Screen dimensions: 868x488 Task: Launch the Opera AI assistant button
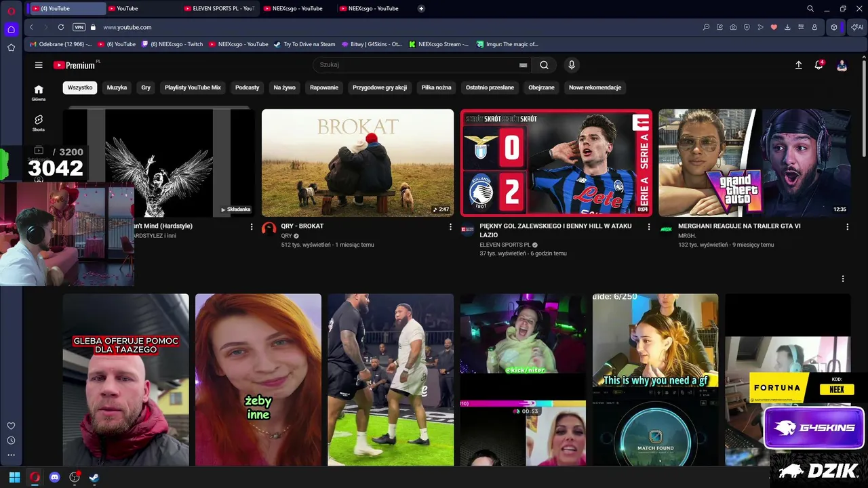(x=857, y=27)
